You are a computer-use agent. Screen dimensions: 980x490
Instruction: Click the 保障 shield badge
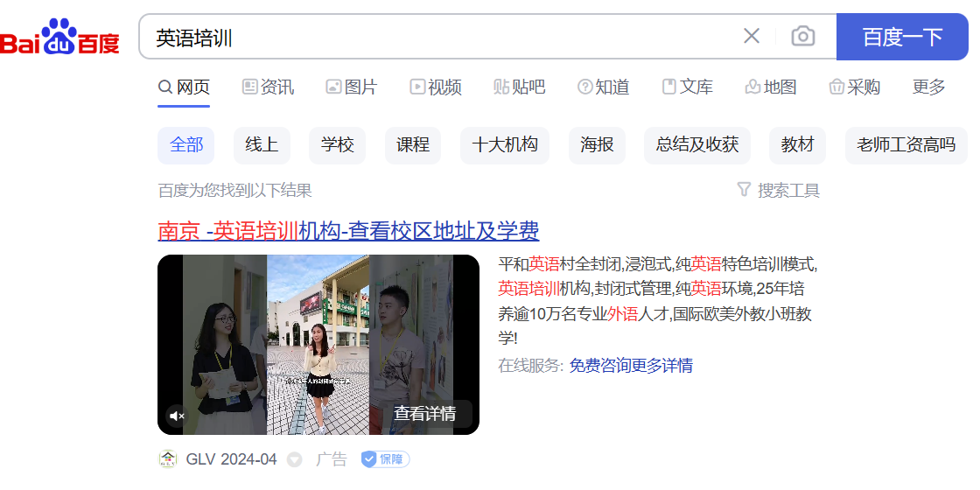click(x=385, y=459)
